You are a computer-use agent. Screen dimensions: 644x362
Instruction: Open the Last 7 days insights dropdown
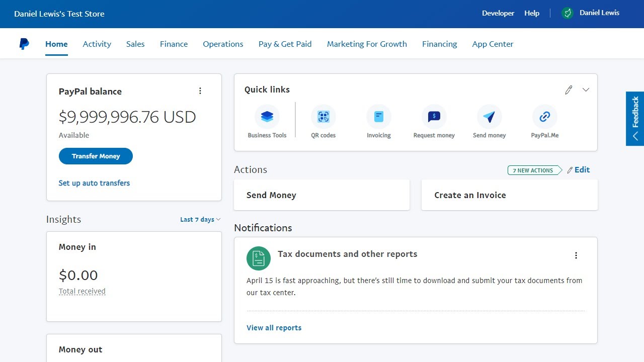(x=200, y=220)
